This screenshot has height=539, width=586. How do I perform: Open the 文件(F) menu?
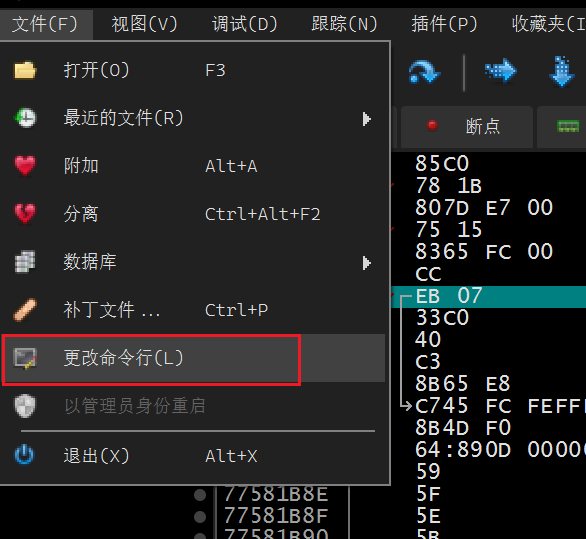(45, 24)
